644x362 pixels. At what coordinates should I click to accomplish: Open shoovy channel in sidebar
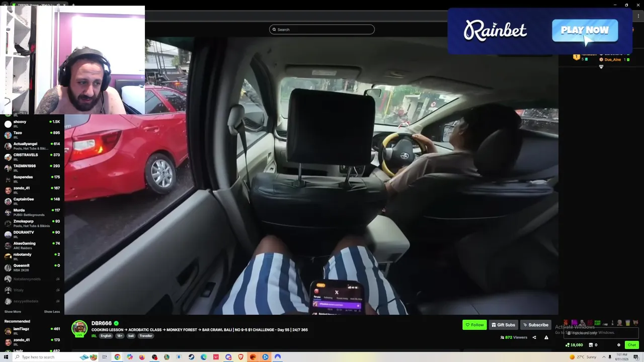[32, 123]
